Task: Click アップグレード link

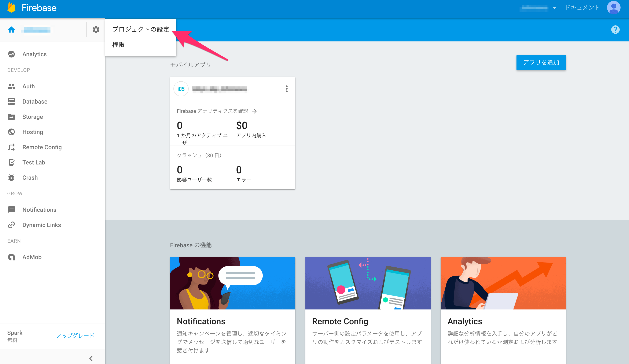Action: (75, 335)
